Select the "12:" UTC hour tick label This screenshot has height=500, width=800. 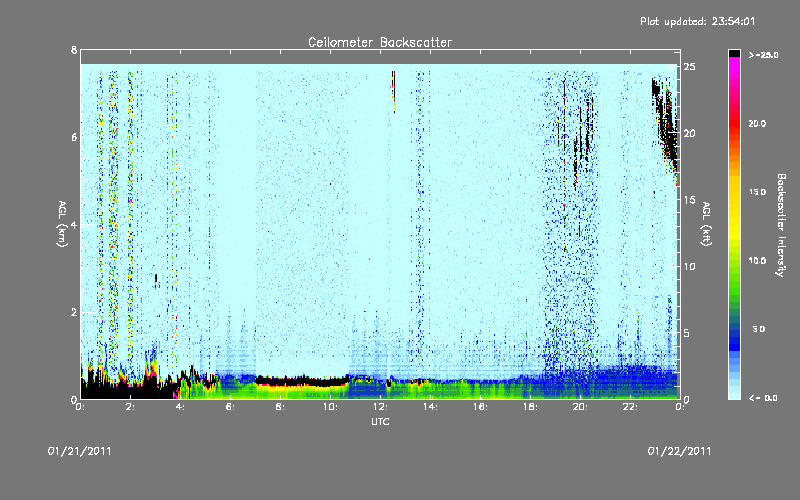click(x=380, y=407)
